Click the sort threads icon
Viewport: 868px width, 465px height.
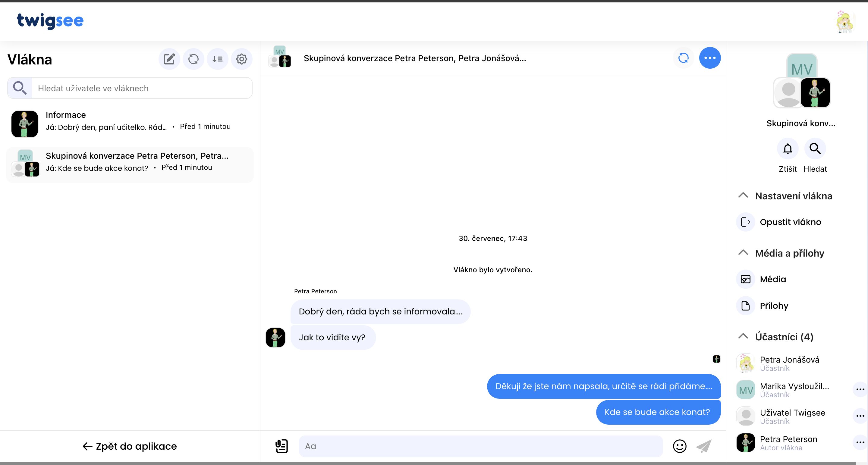click(218, 58)
